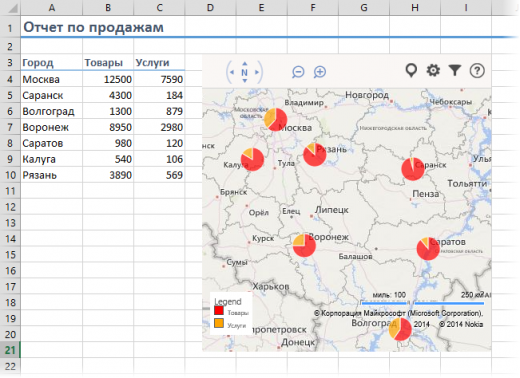
Task: Click the map zoom out magnifier icon
Action: (x=298, y=72)
